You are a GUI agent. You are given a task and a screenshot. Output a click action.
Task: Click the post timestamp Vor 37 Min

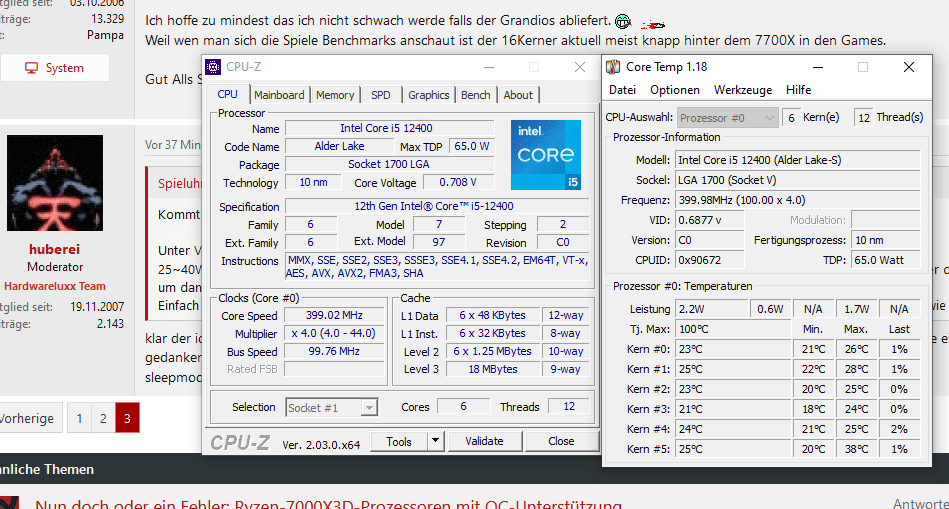click(x=172, y=145)
